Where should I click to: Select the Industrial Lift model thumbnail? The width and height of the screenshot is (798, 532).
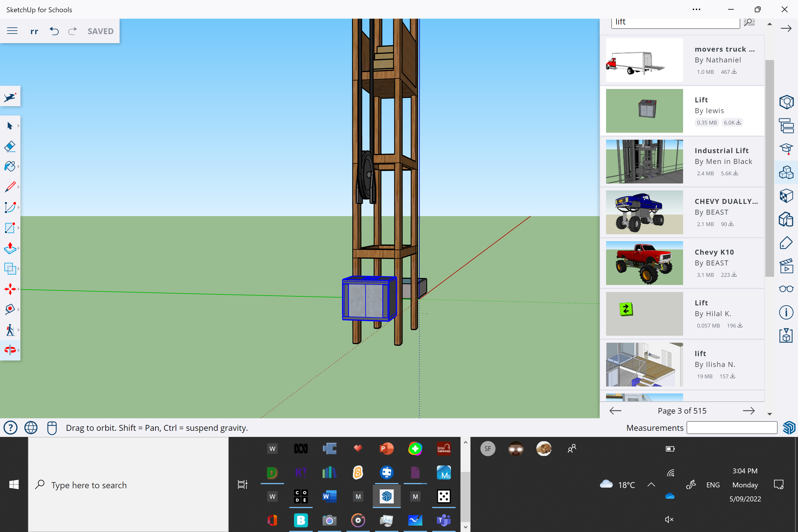644,162
